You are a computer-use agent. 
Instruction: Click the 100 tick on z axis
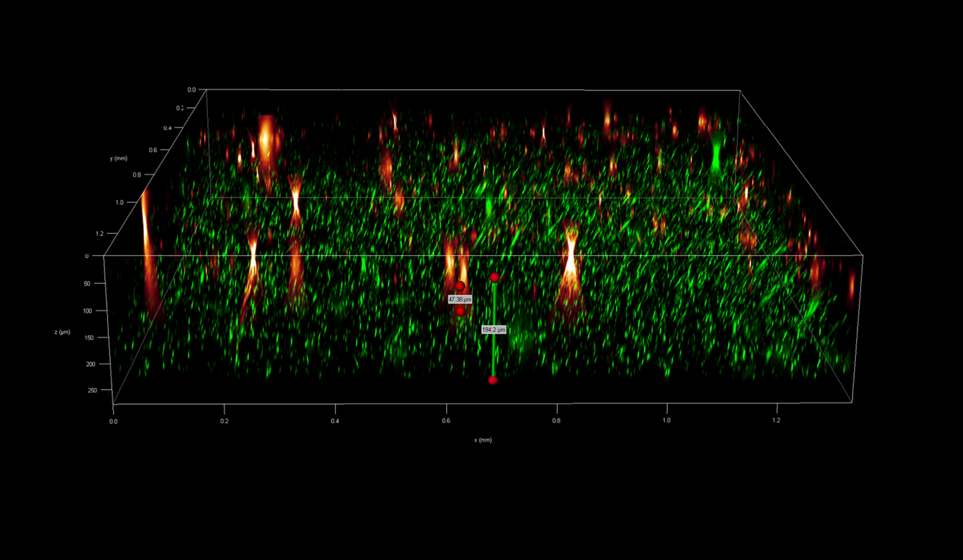(x=87, y=311)
